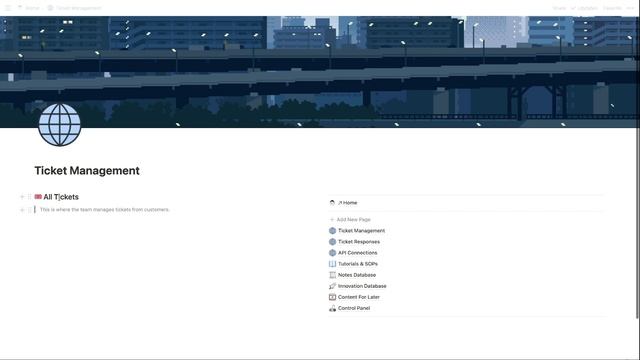The width and height of the screenshot is (640, 360).
Task: Click the Ticket Management page title
Action: coord(87,171)
